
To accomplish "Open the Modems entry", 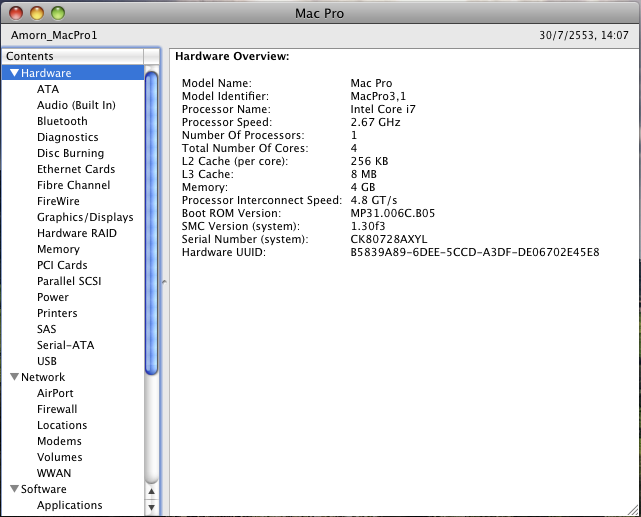I will click(x=59, y=441).
